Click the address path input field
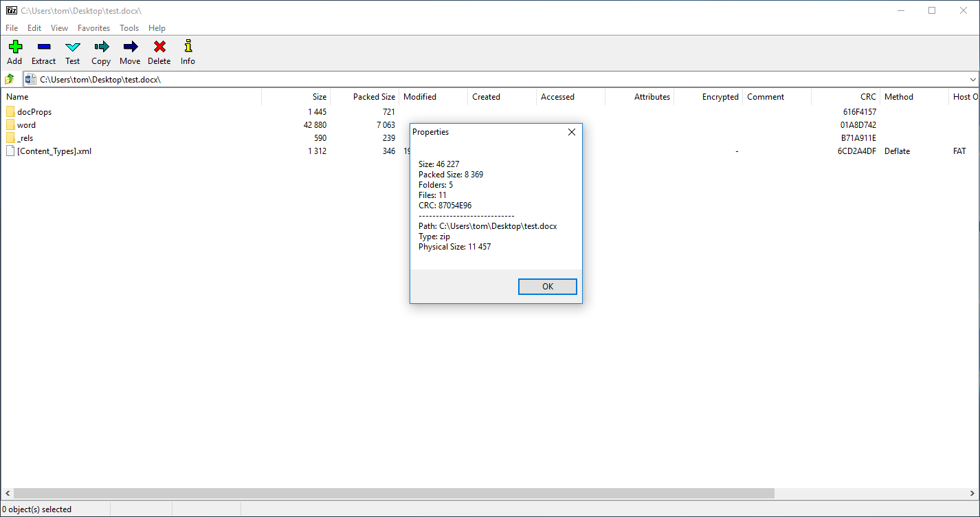 501,79
